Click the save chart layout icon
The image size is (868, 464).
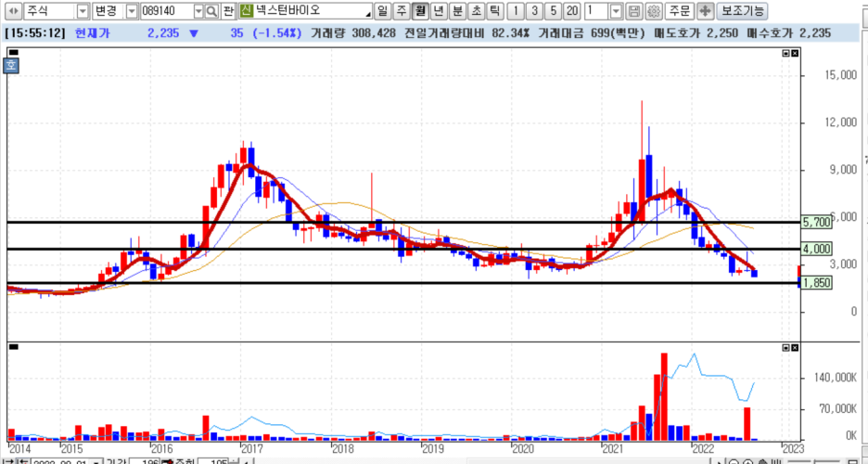[635, 10]
